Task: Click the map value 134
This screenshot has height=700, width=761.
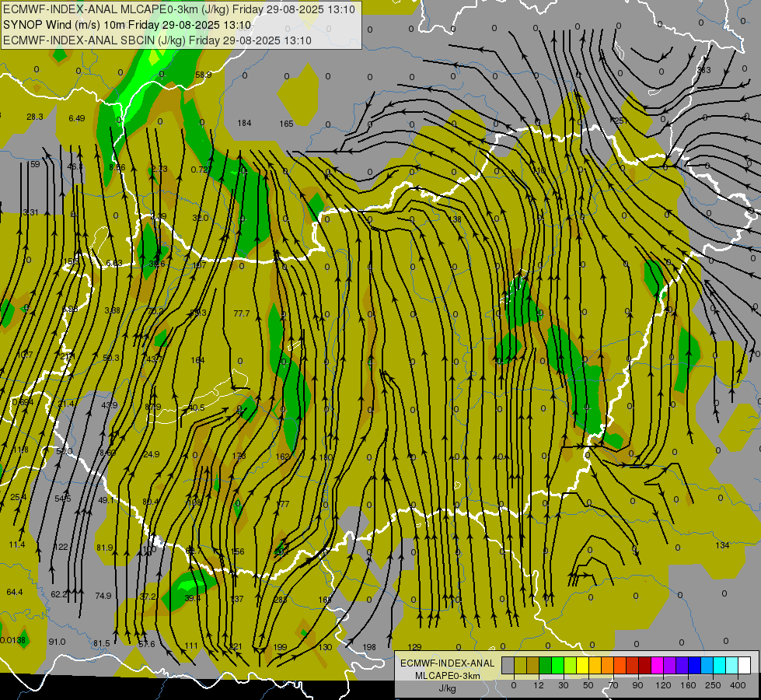Action: click(722, 545)
